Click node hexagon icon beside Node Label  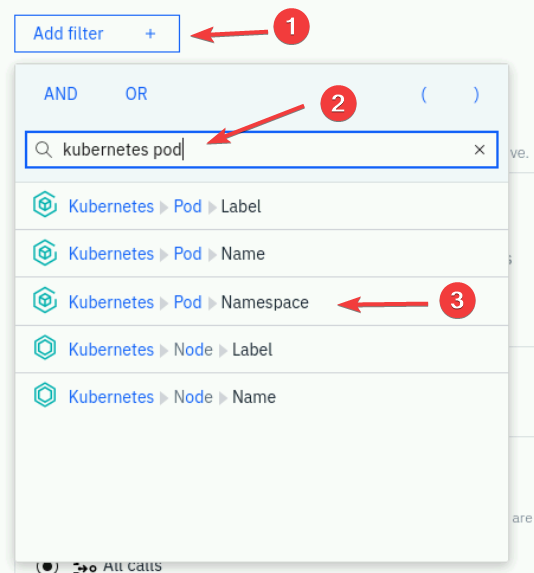point(45,347)
